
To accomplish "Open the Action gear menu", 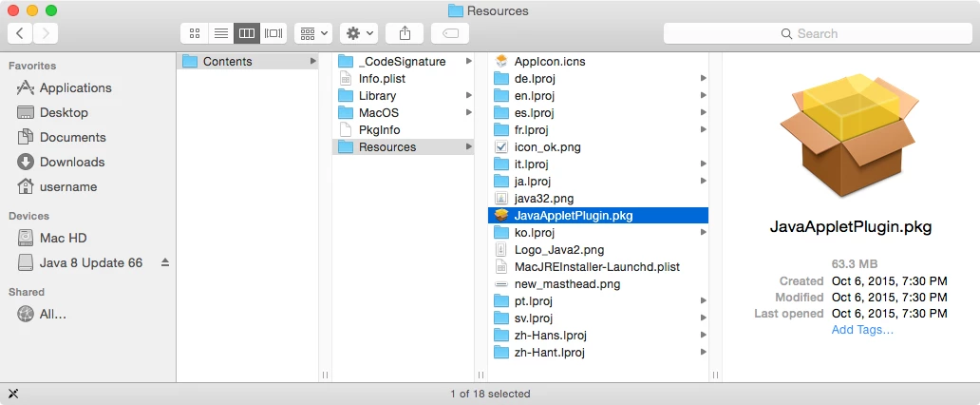I will tap(359, 33).
